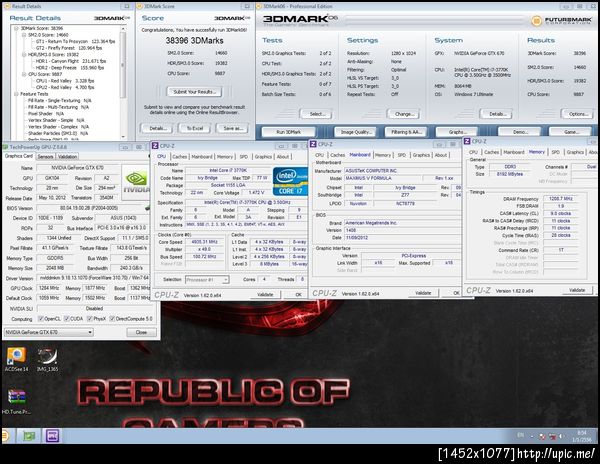Click the Result Details scrollbar thumb
The image size is (600, 464).
123,65
